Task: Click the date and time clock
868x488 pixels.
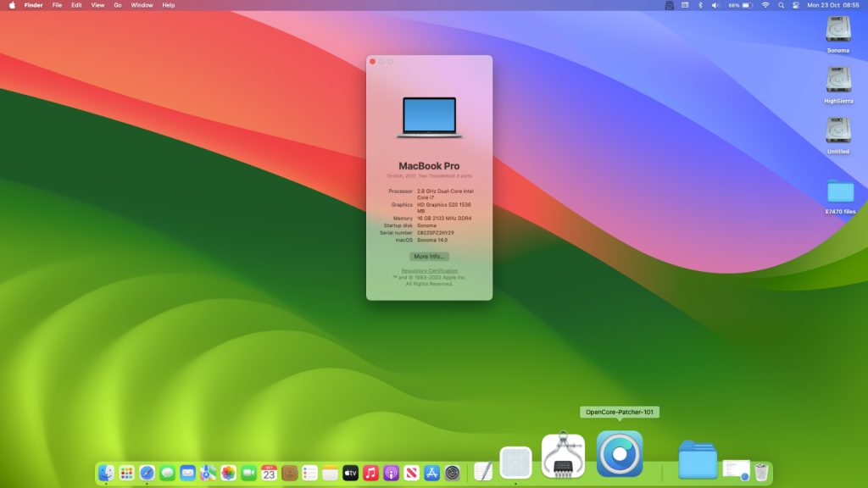Action: [835, 5]
